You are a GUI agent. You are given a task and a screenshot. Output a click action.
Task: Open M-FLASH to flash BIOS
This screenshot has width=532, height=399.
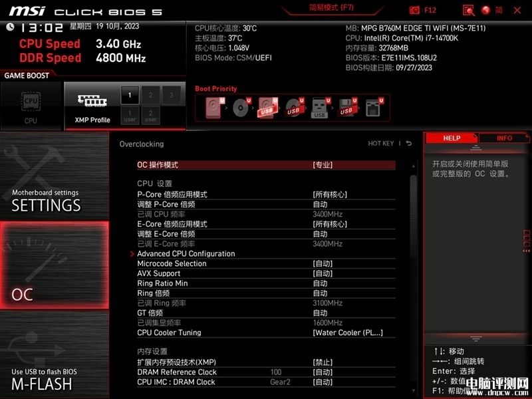click(55, 354)
